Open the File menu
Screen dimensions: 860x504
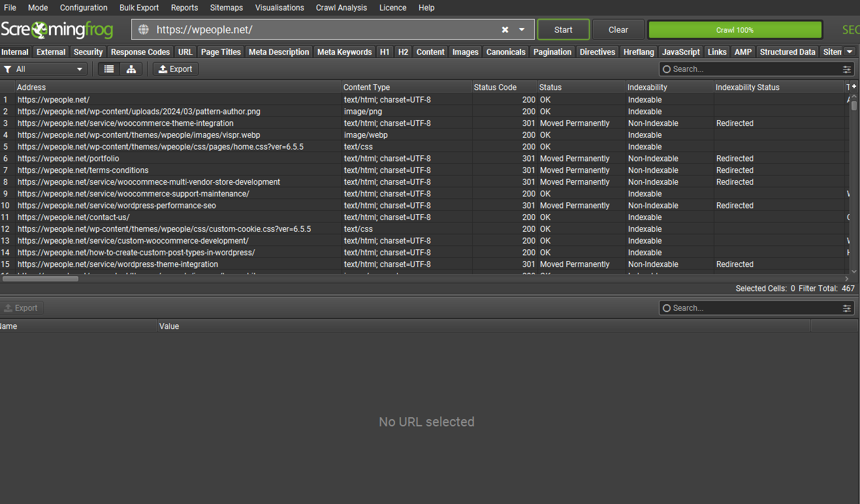[x=10, y=8]
